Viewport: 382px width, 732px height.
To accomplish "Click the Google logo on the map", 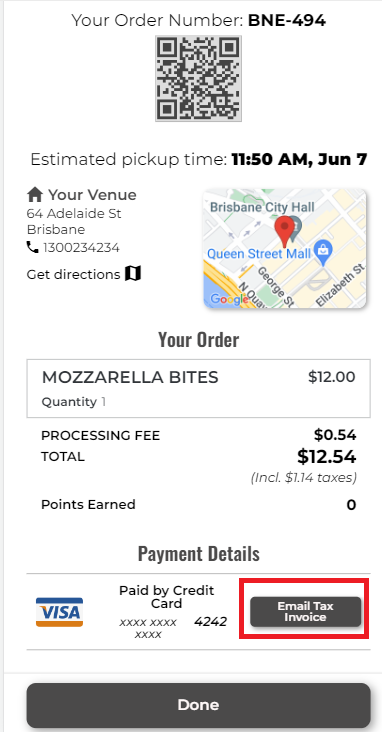I will pos(229,298).
